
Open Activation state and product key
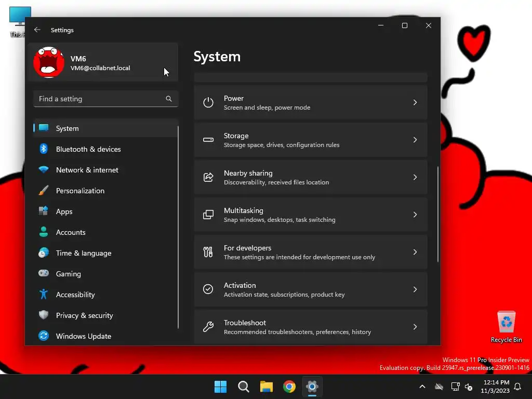pyautogui.click(x=311, y=289)
